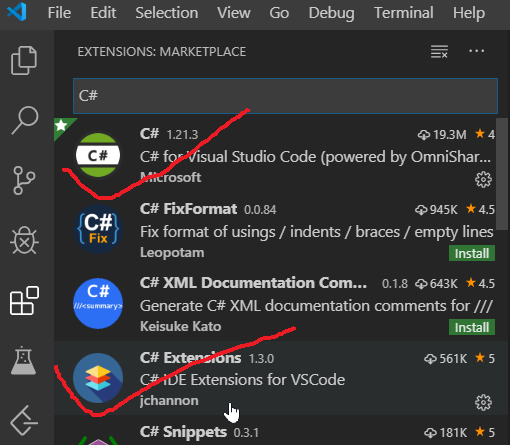Open the Debug view with bug icon
Screen dimensions: 510x445
coord(24,240)
